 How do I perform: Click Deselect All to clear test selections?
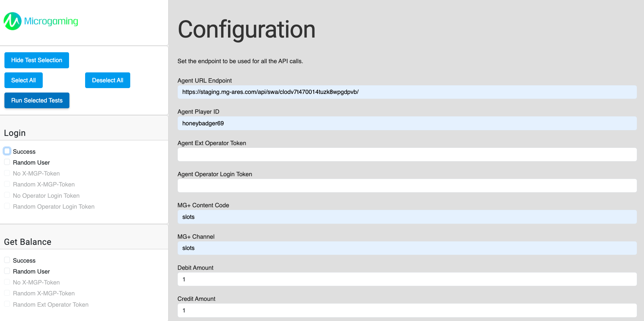107,80
